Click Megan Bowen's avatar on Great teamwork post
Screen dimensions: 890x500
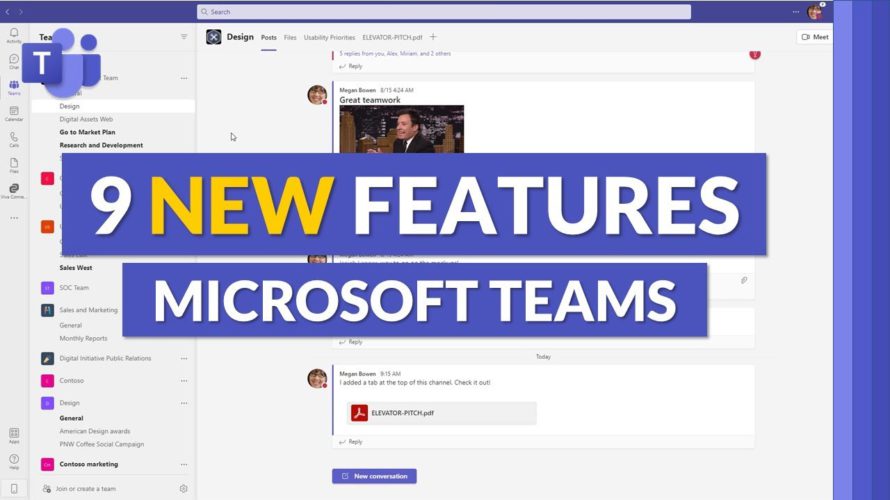click(317, 95)
